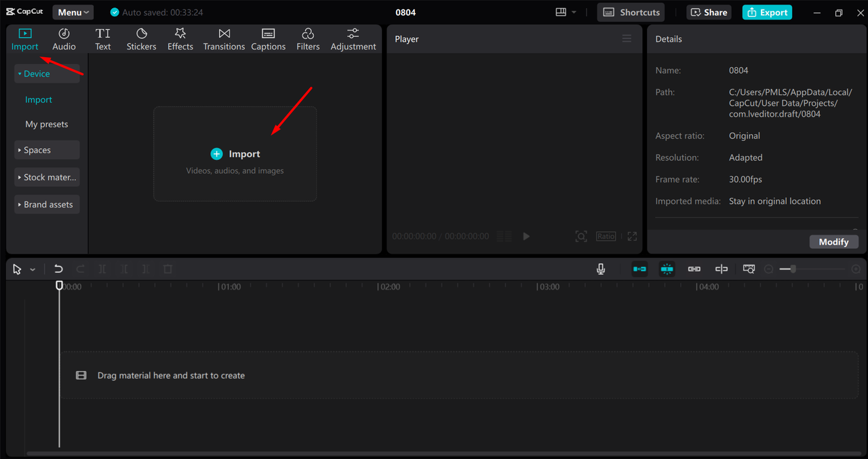
Task: Toggle auto snapping in timeline toolbar
Action: (667, 269)
